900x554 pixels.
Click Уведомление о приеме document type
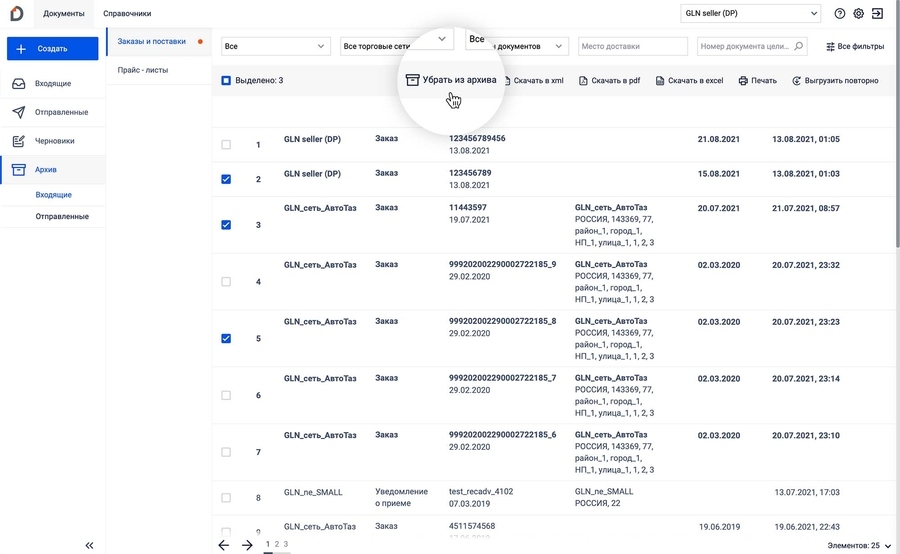pyautogui.click(x=401, y=497)
